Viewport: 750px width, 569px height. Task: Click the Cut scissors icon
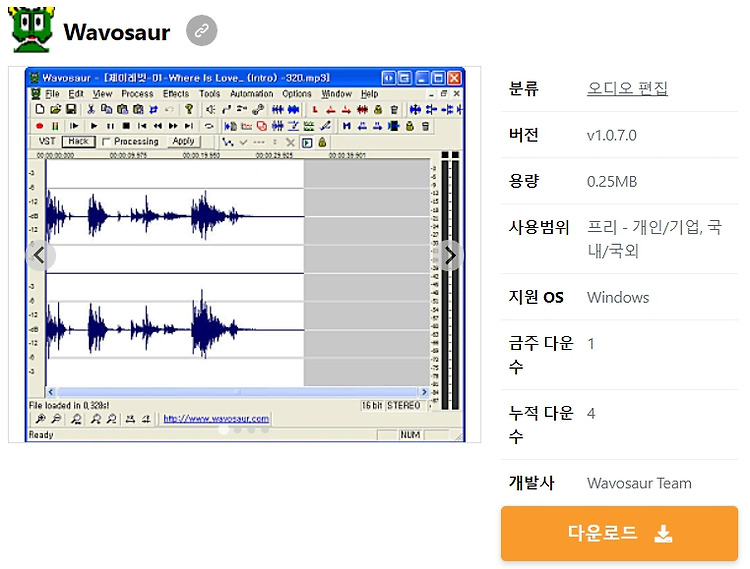pos(90,109)
